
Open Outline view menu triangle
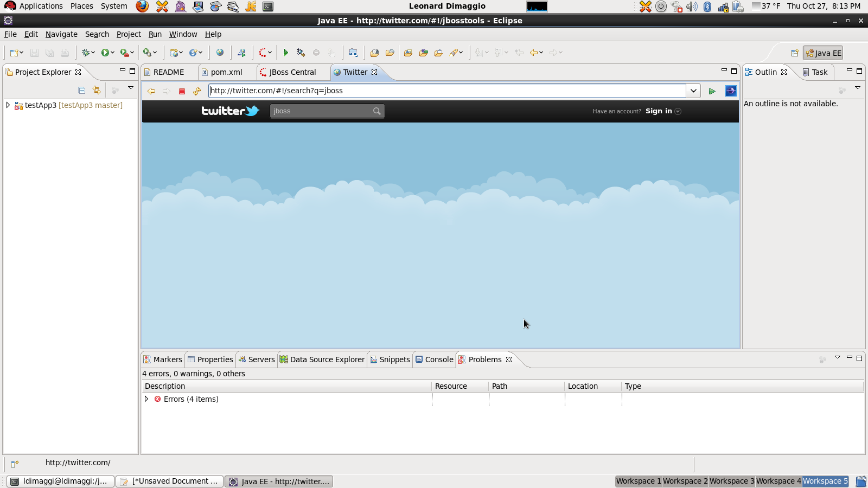tap(858, 88)
